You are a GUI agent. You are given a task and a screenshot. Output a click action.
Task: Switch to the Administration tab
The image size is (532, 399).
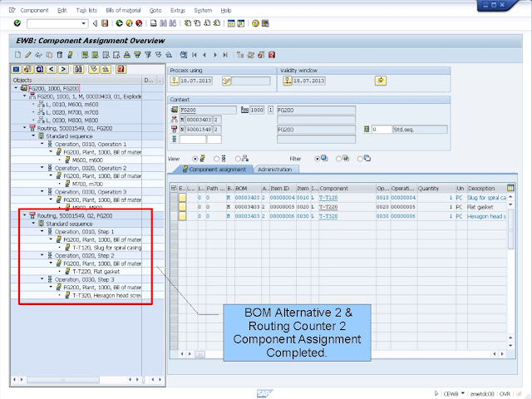275,169
